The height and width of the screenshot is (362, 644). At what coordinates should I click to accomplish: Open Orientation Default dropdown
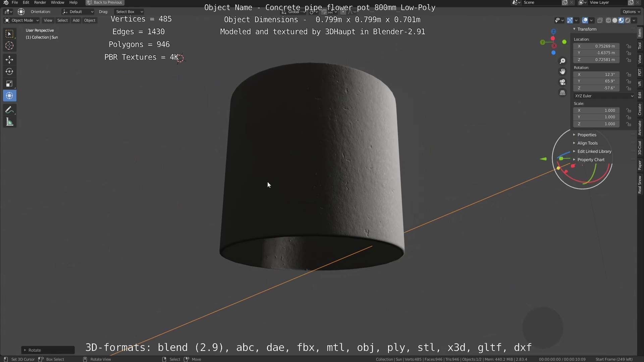tap(78, 12)
